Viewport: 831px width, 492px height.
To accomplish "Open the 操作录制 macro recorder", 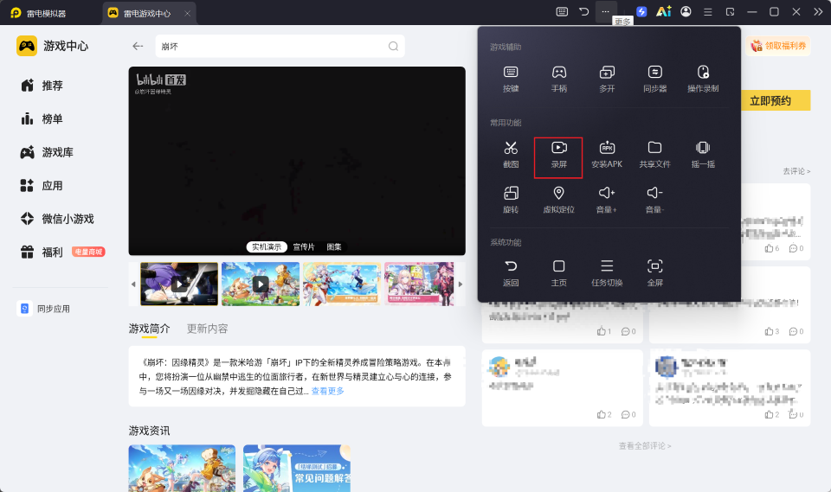I will pos(703,78).
